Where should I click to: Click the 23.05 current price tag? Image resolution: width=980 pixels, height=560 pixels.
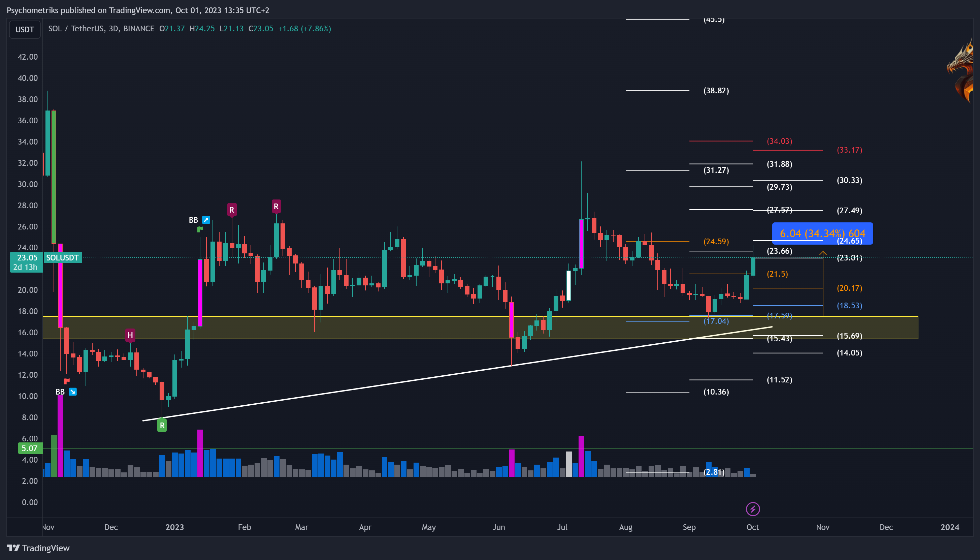(27, 258)
